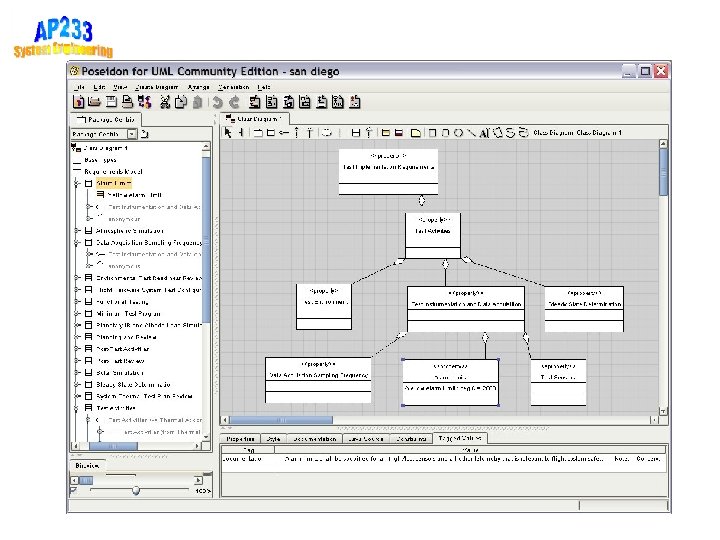Viewport: 720px width, 540px height.
Task: Switch to the Constraints tab
Action: coord(411,439)
